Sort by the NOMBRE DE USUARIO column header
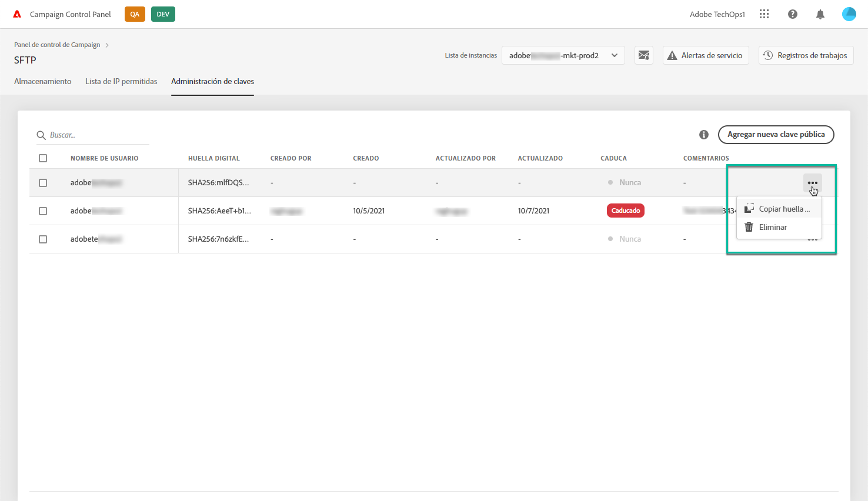 click(x=105, y=158)
